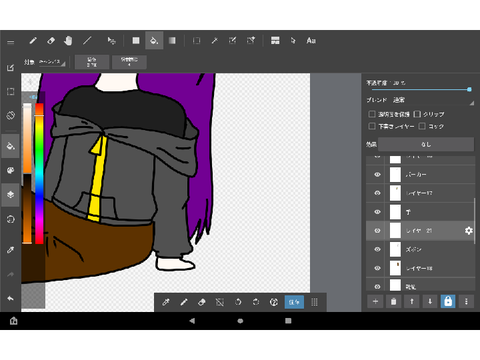Tap the circular rotate icon in left sidebar
The height and width of the screenshot is (360, 480).
tap(10, 219)
